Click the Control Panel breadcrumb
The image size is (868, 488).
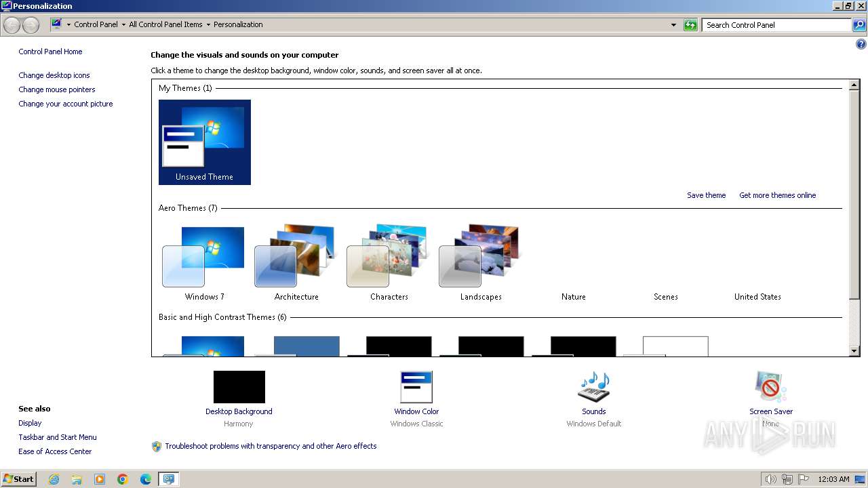click(96, 24)
